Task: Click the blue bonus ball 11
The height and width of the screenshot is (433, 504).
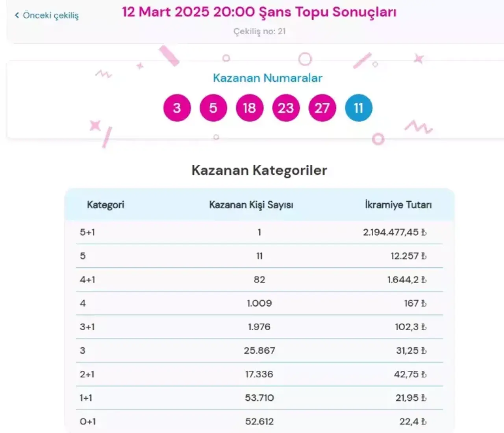Action: (x=358, y=108)
